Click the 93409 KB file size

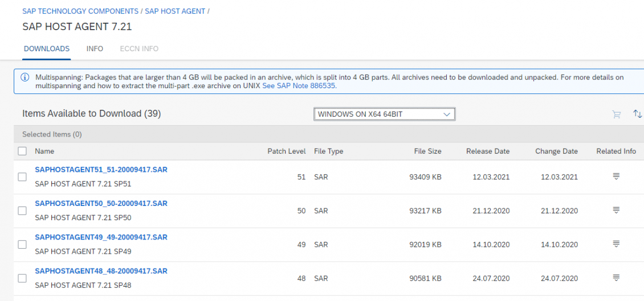coord(426,177)
